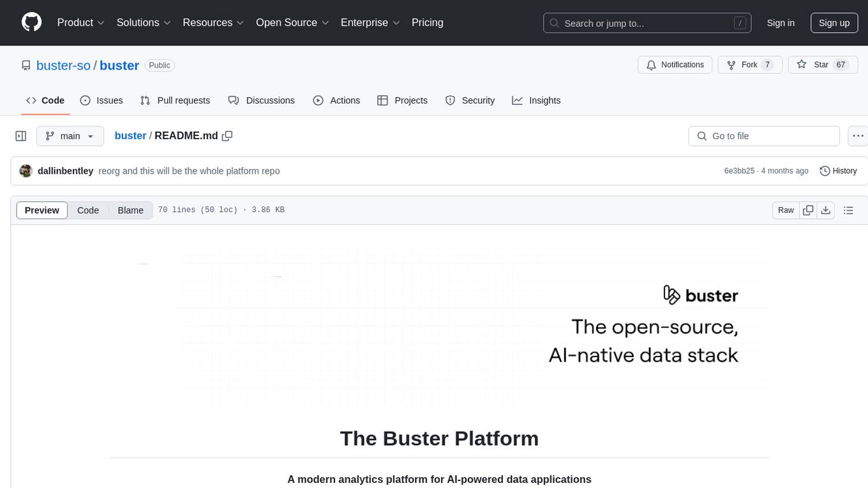The image size is (868, 488).
Task: Open the Projects tab
Action: [x=403, y=100]
